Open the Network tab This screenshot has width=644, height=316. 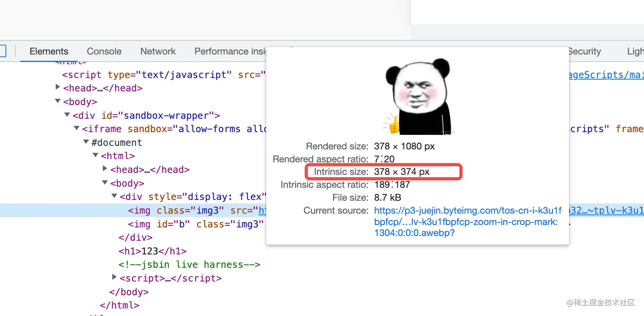click(158, 51)
